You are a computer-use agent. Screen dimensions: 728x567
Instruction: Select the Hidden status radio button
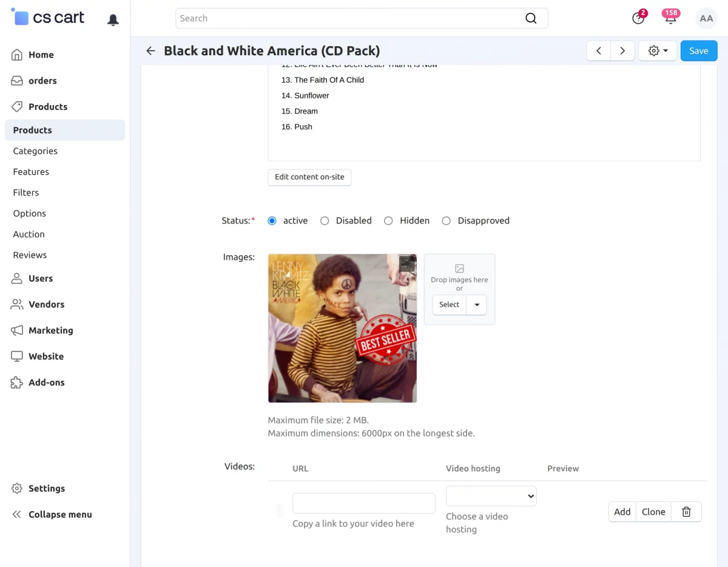(388, 221)
